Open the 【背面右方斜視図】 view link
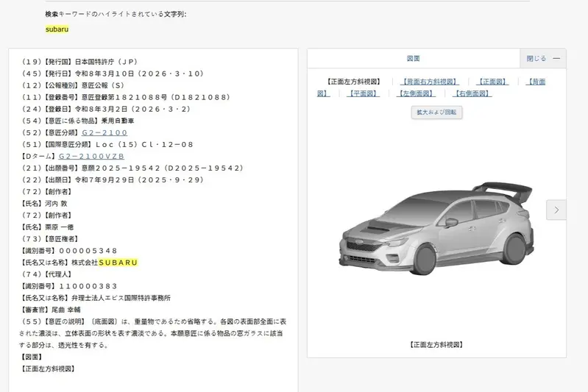 tap(428, 82)
